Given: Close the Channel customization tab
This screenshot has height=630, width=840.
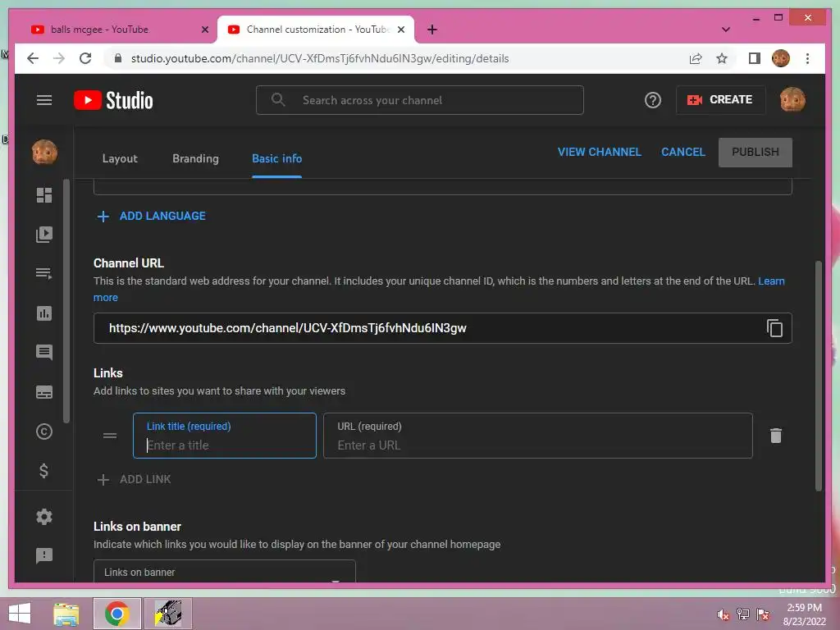Looking at the screenshot, I should point(401,30).
